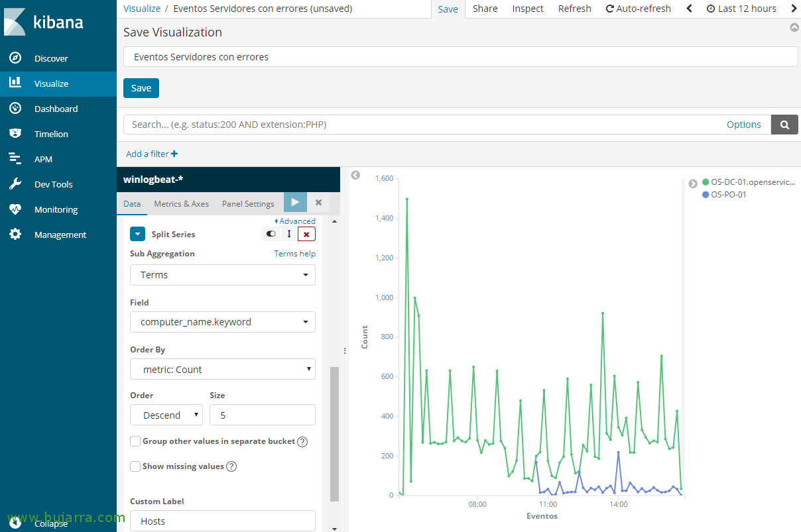Open the Sub Aggregation Terms dropdown
Viewport: 801px width, 532px height.
(222, 275)
